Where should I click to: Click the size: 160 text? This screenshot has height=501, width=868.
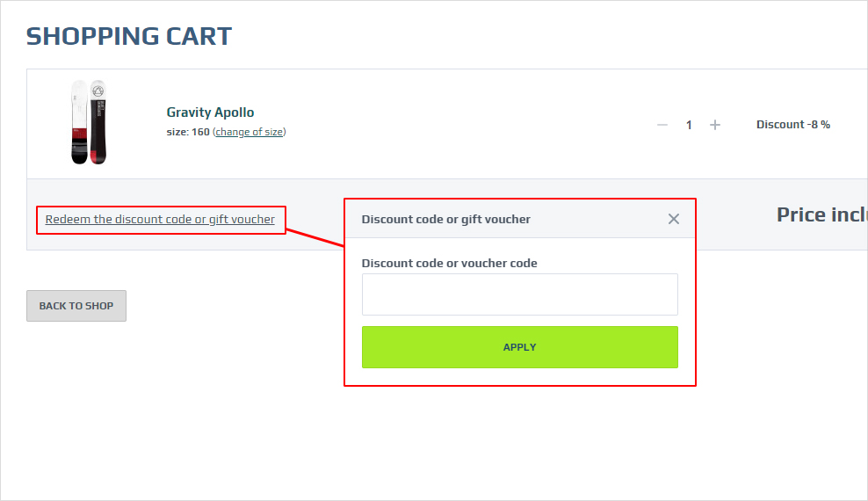(188, 132)
